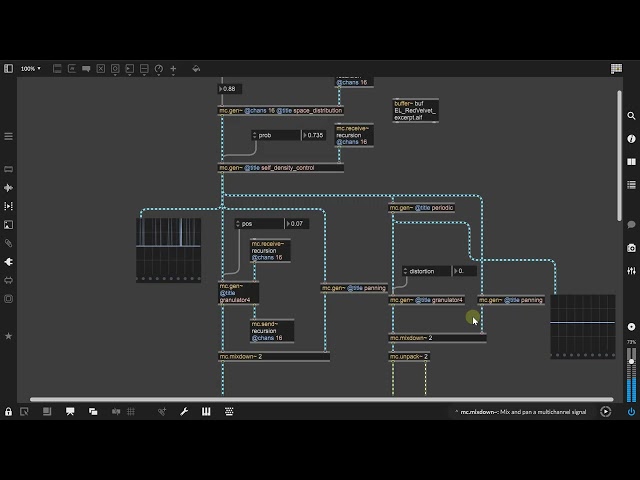Screen dimensions: 640x480
Task: Open the snapshots camera icon
Action: tap(631, 248)
